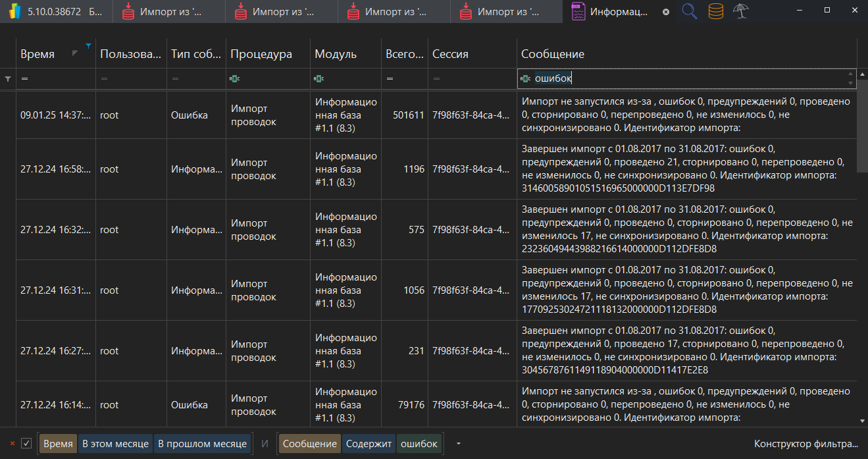Open the dropdown arrow after ошибок condition
Viewport: 868px width, 459px height.
click(458, 443)
